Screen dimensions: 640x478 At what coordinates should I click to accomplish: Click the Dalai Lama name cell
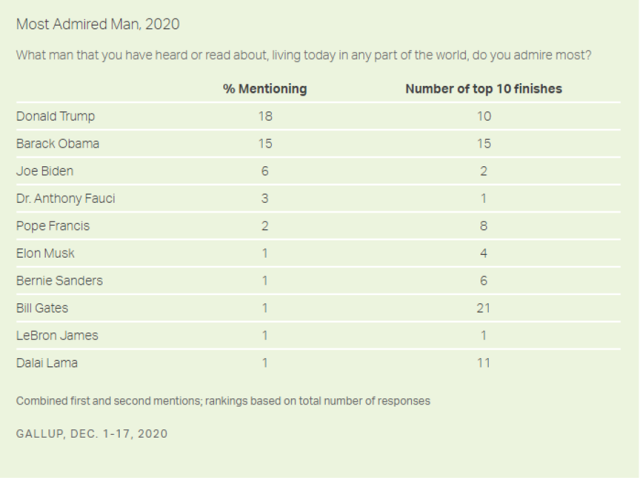point(46,362)
